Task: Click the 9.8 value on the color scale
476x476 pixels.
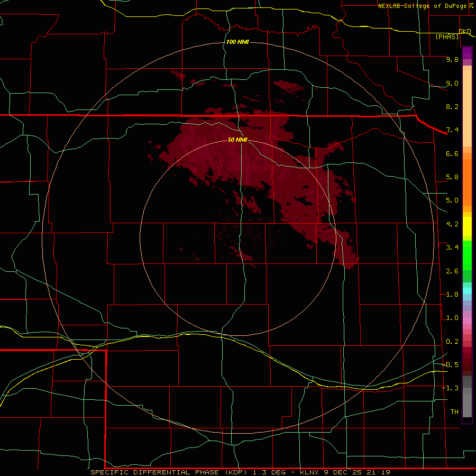Action: [x=452, y=59]
